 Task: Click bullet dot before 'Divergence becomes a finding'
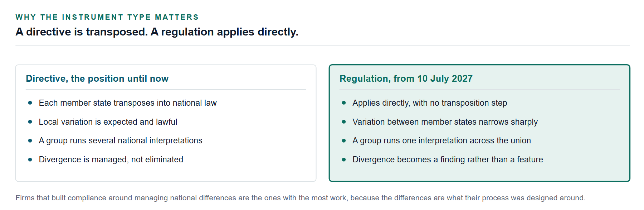tap(344, 159)
